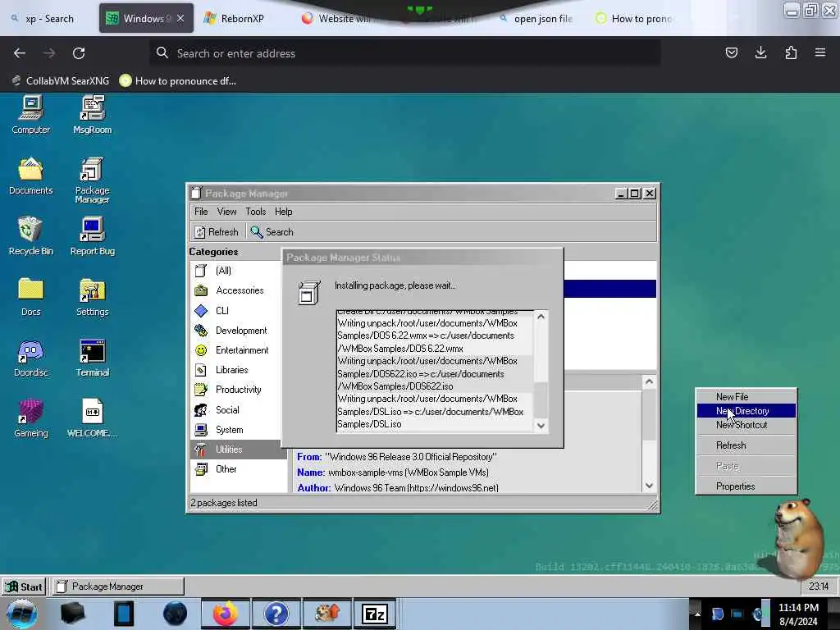
Task: Click the Windows 96 Start button
Action: [24, 587]
